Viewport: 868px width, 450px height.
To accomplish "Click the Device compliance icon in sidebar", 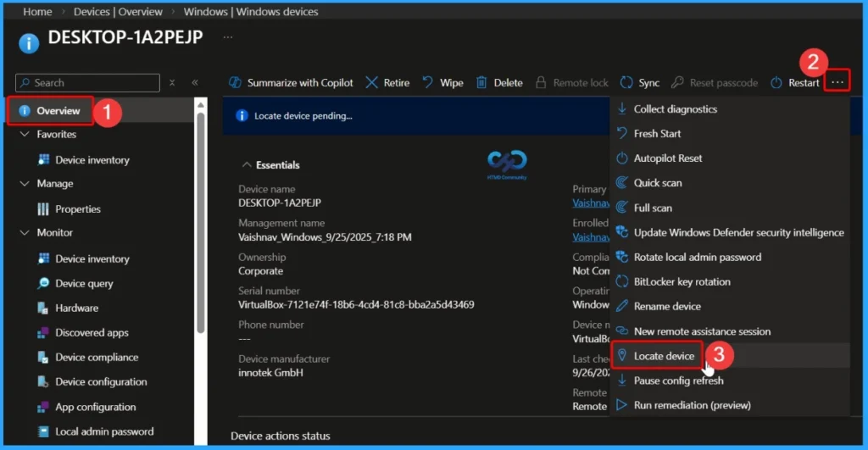I will (x=43, y=357).
